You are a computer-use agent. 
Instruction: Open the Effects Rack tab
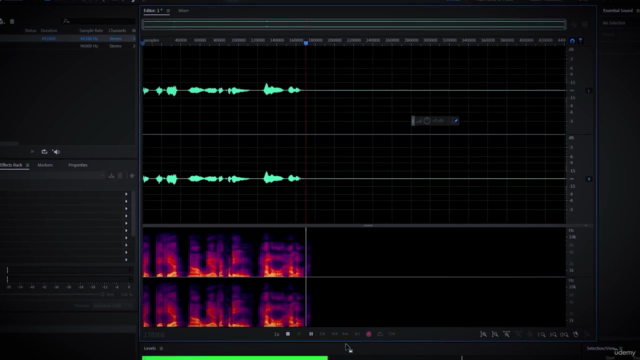click(x=11, y=165)
